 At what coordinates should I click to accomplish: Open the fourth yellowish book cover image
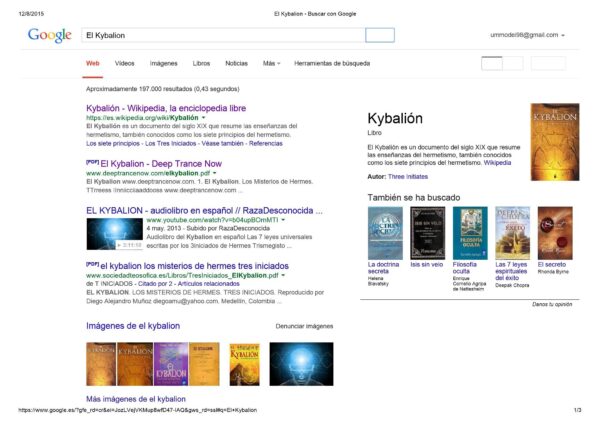204,364
